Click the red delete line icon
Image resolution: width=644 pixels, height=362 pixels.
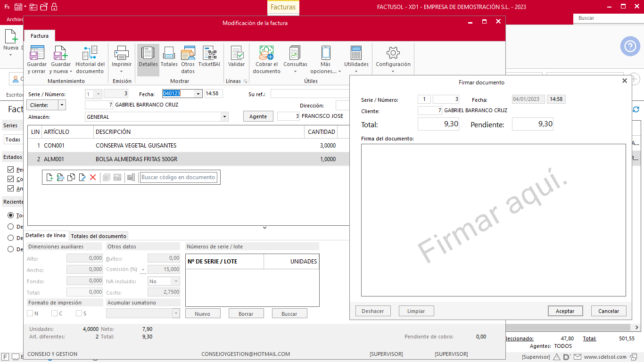click(93, 177)
